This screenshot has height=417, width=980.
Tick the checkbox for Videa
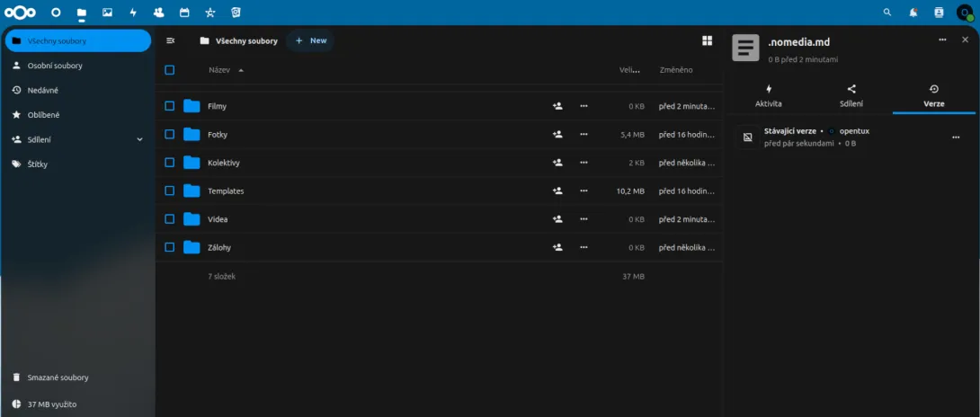[169, 219]
